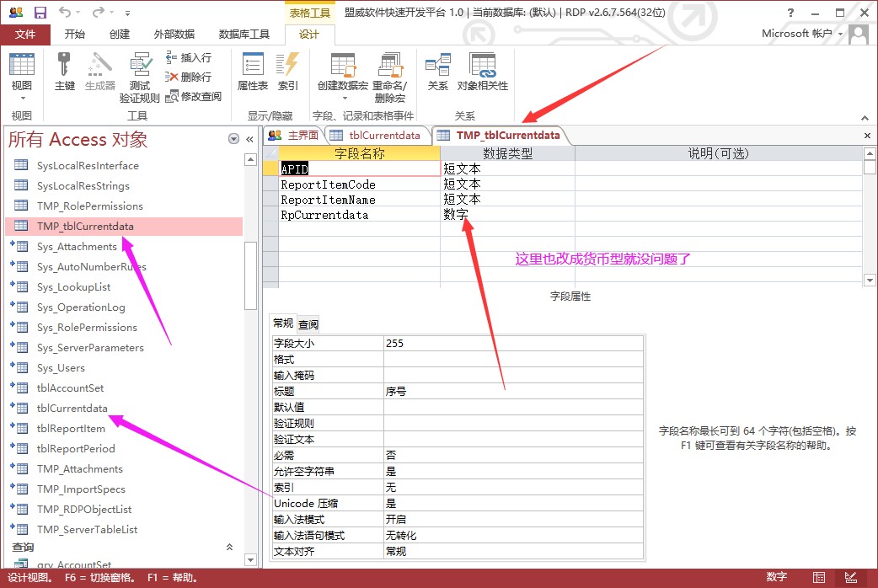The width and height of the screenshot is (878, 588).
Task: Open the 关系 relationships tool
Action: coord(438,72)
